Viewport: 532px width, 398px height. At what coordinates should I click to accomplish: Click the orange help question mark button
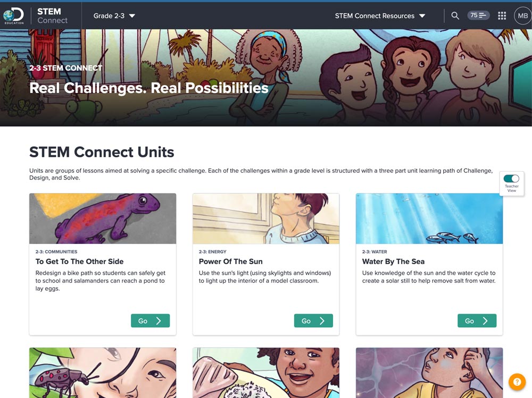517,382
